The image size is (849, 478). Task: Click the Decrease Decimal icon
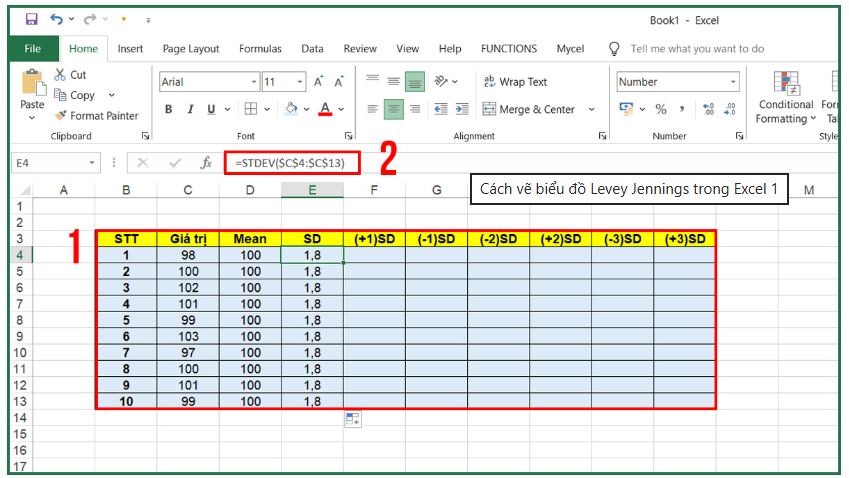(x=730, y=109)
